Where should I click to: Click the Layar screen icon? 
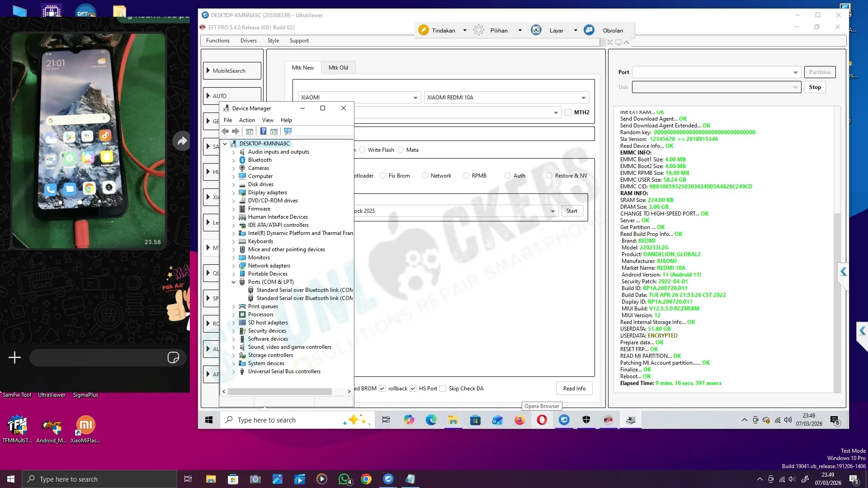click(x=536, y=30)
